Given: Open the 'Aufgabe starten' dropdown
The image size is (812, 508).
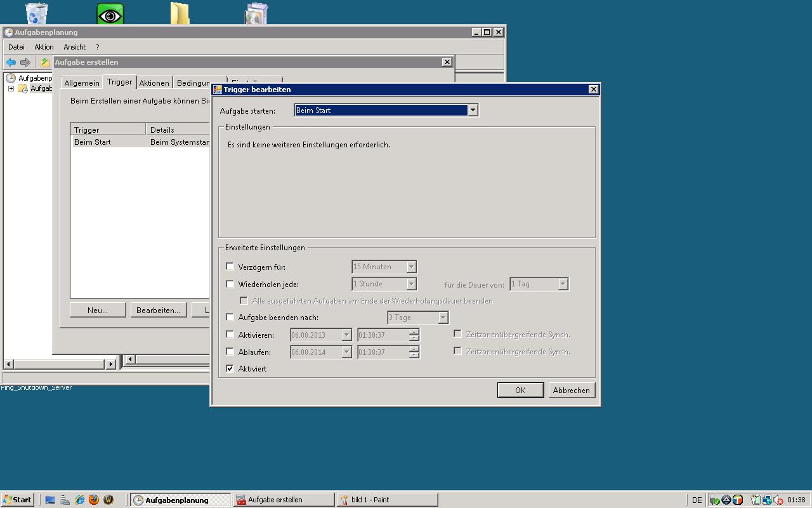Looking at the screenshot, I should click(x=473, y=110).
